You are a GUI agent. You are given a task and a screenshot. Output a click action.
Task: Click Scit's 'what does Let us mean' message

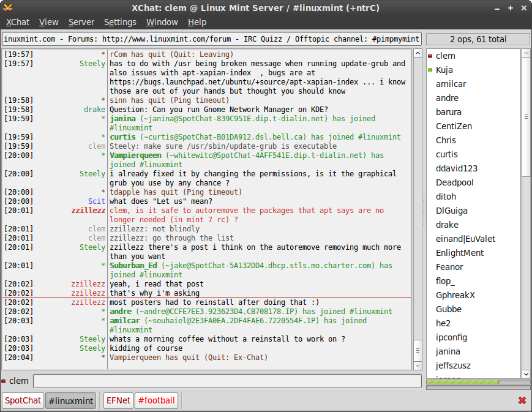(161, 201)
